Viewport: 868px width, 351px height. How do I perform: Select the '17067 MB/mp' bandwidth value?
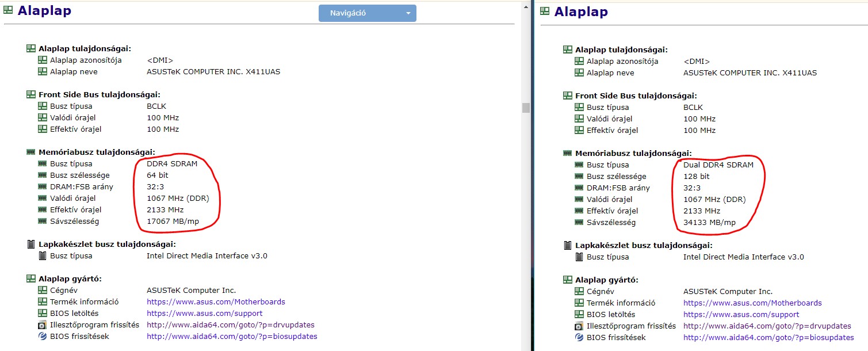[173, 221]
